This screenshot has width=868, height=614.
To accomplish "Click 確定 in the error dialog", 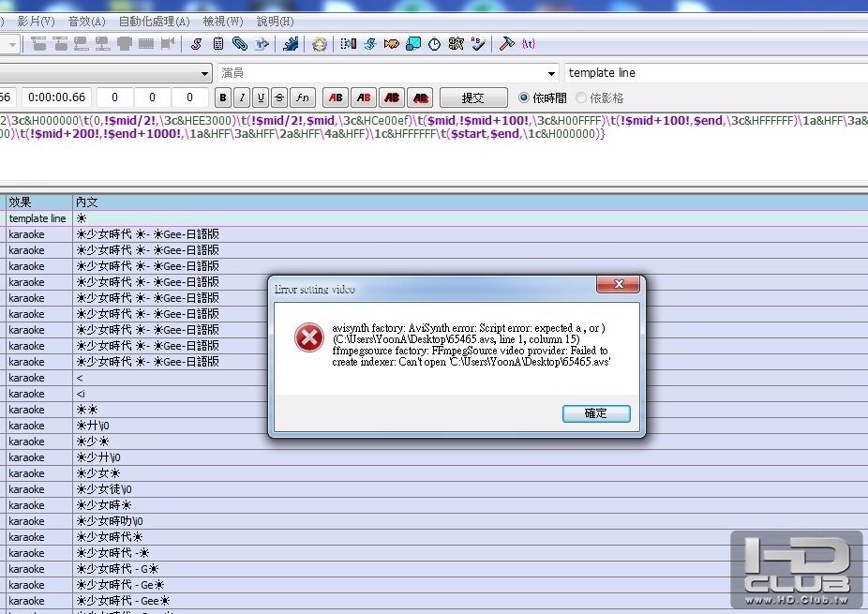I will pyautogui.click(x=596, y=413).
